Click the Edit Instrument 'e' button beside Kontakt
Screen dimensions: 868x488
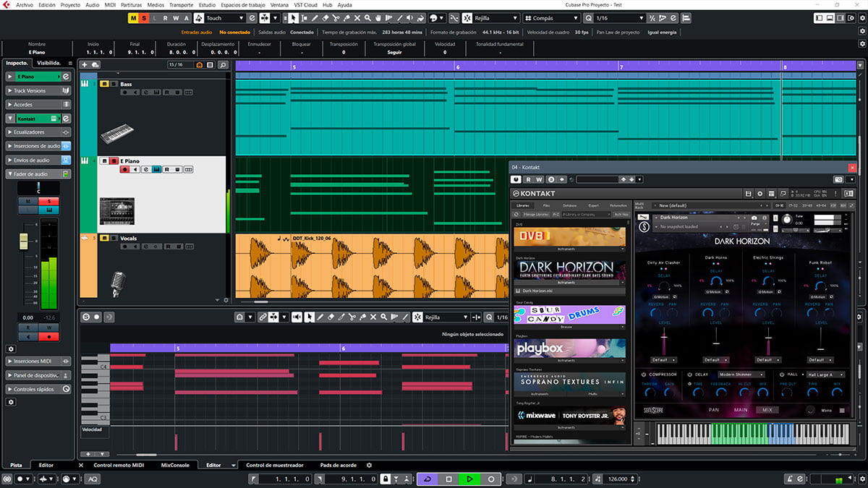pos(66,119)
